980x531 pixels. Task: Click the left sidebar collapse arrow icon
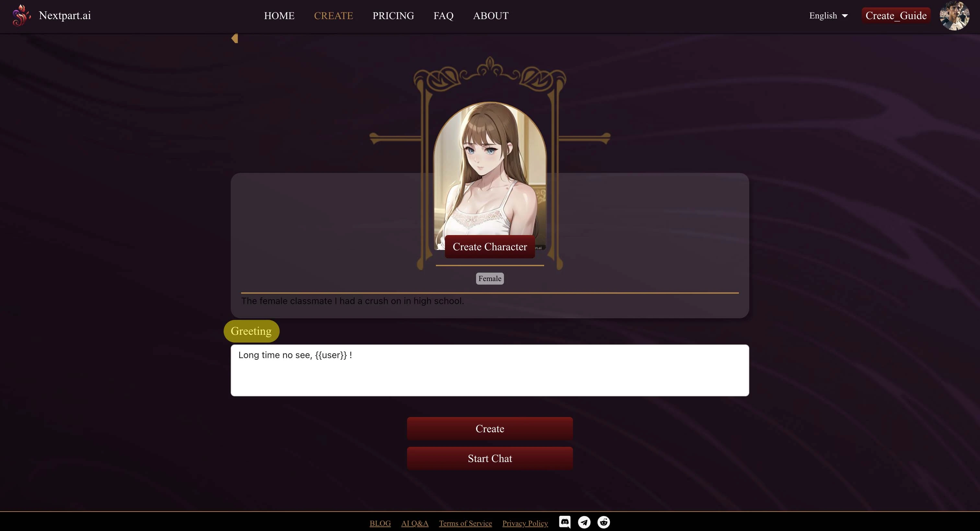pyautogui.click(x=234, y=38)
